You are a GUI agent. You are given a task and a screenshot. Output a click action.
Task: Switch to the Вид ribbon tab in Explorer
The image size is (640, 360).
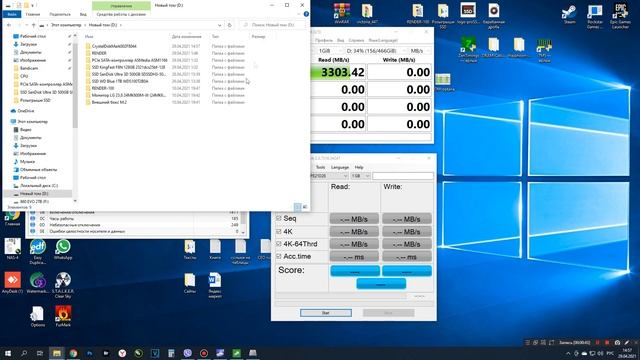point(83,14)
